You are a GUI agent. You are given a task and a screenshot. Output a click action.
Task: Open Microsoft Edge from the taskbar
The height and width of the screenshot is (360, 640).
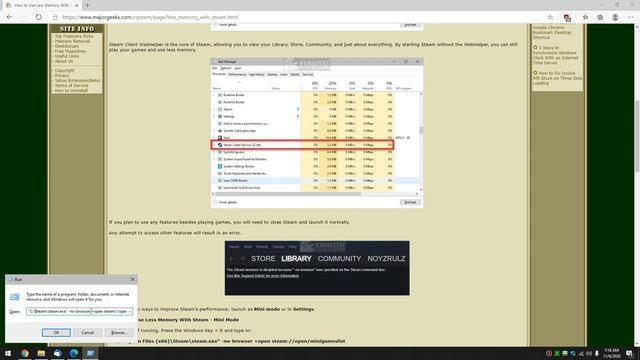(x=74, y=353)
